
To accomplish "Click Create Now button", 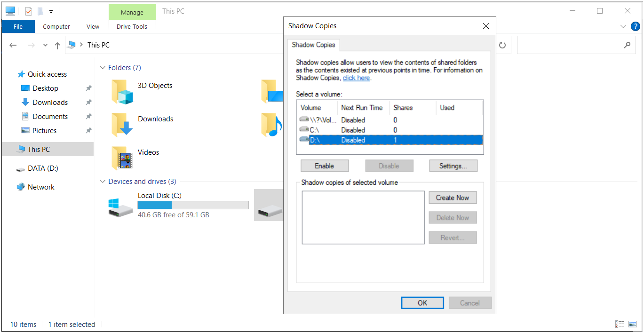I will point(453,198).
